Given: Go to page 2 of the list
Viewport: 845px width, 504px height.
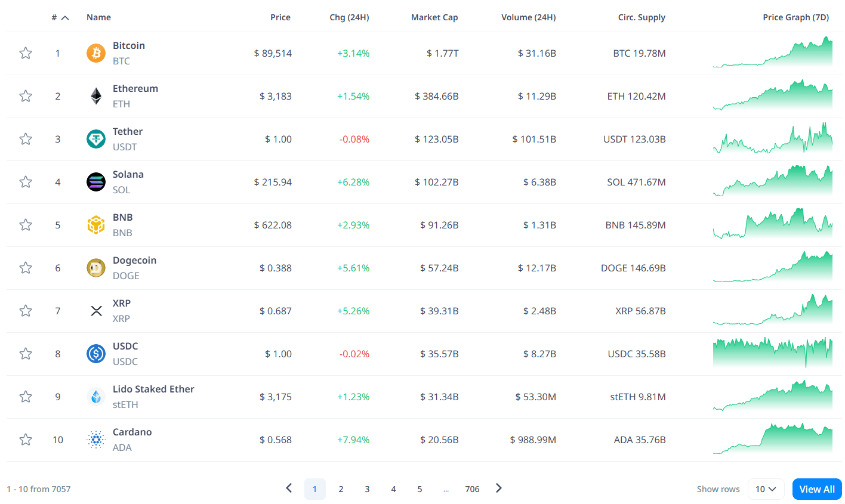Looking at the screenshot, I should 341,489.
